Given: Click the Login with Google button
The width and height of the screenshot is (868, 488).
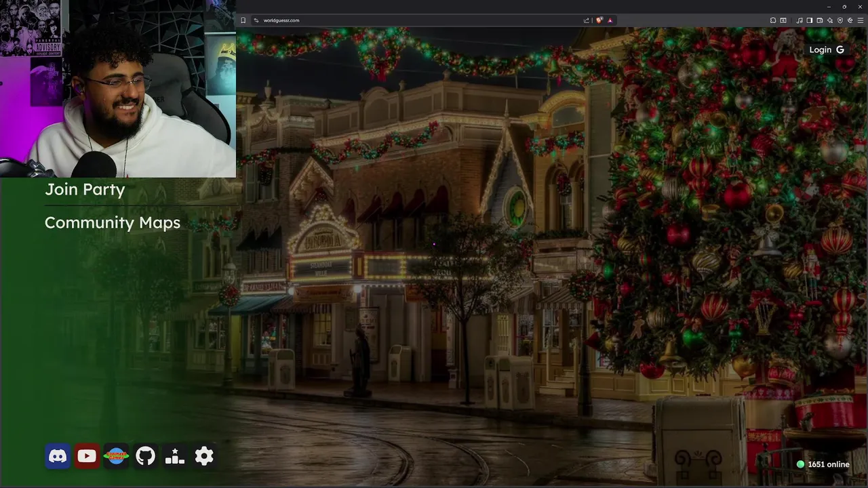Looking at the screenshot, I should tap(827, 49).
